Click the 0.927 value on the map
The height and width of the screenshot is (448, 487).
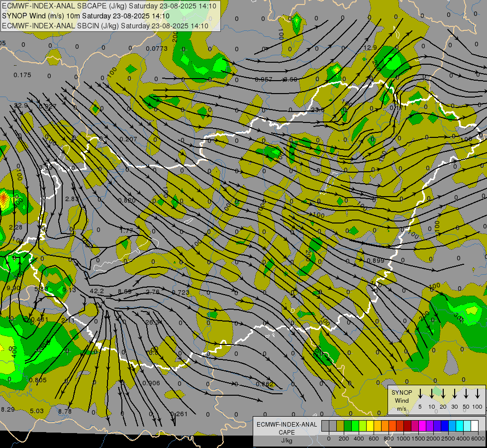48,107
